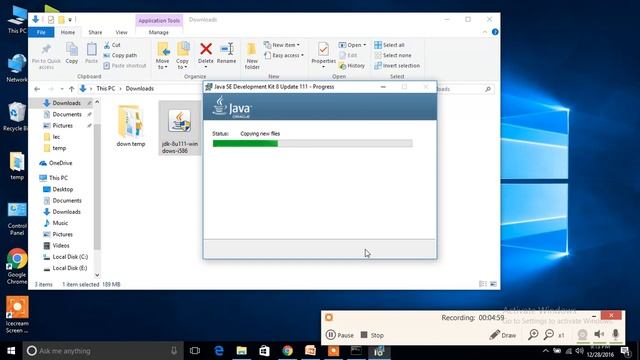Click zoom out magnifier in recorder
Viewport: 640px width, 360px height.
[x=549, y=335]
